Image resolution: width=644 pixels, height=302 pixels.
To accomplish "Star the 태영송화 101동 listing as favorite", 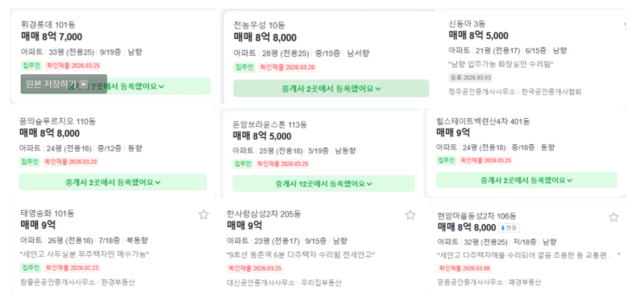I will (203, 215).
